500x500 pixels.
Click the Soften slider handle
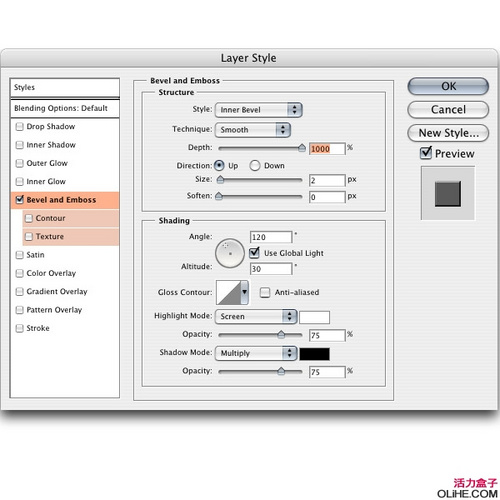(x=219, y=196)
